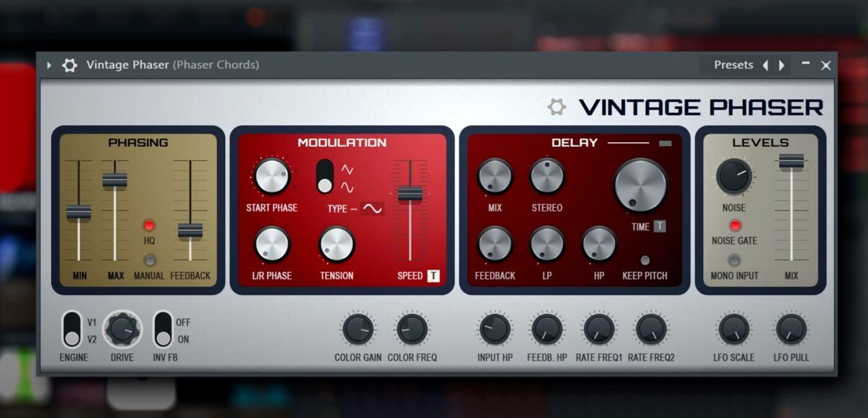This screenshot has width=868, height=418.
Task: Expand the plugin menu arrow in title bar
Action: (49, 65)
